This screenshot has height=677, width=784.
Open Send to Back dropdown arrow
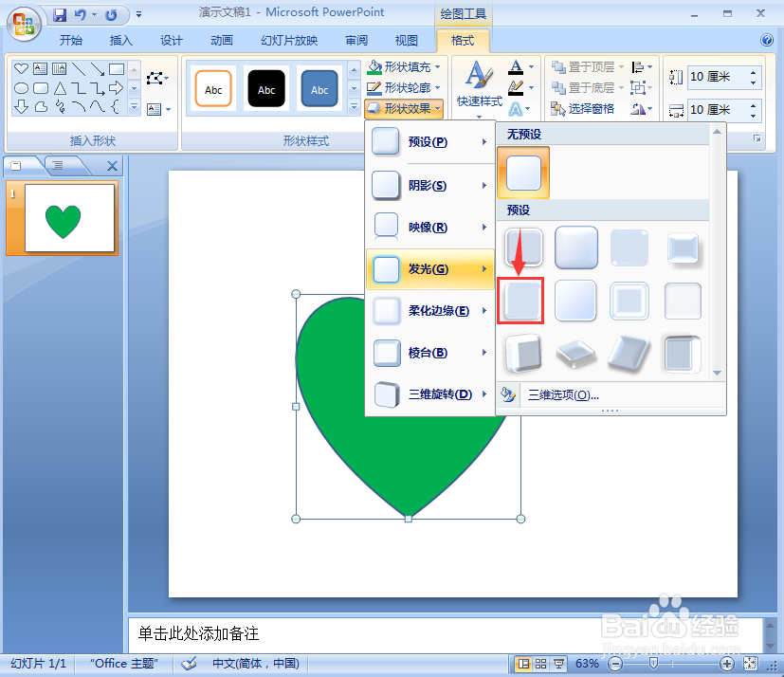tap(622, 88)
